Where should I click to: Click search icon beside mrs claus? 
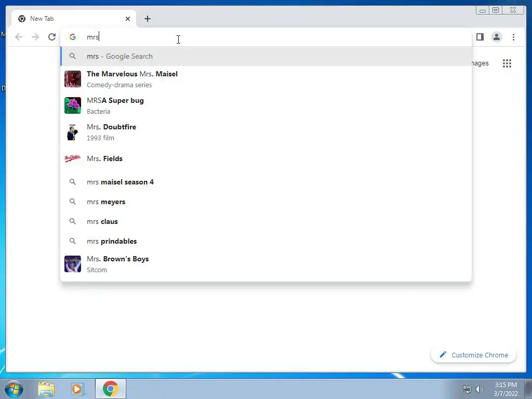coord(73,221)
